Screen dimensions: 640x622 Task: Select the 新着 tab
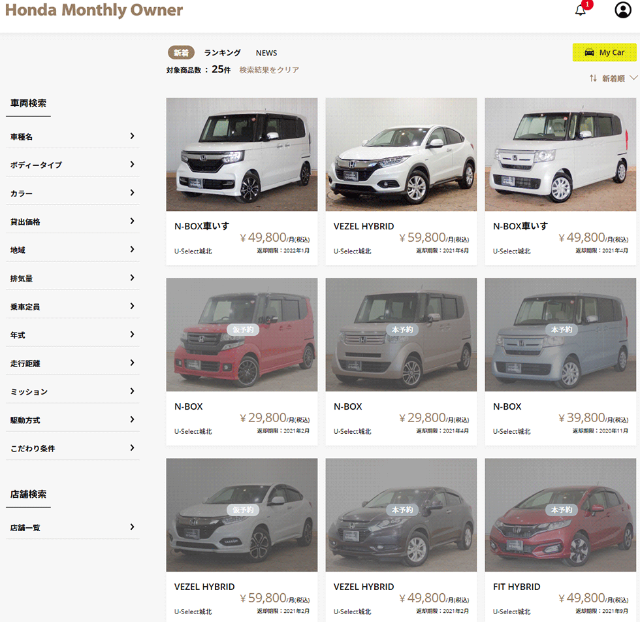[x=180, y=52]
